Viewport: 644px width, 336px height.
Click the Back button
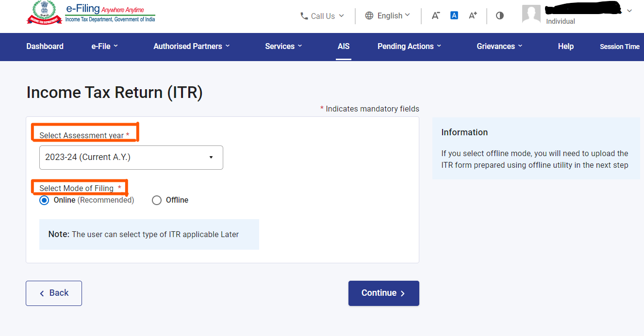click(53, 293)
